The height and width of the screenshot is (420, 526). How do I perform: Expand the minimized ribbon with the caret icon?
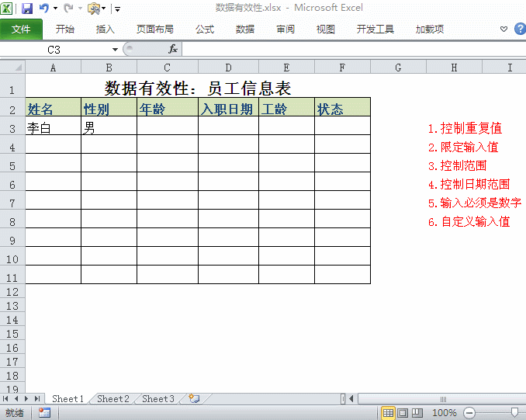click(x=504, y=30)
